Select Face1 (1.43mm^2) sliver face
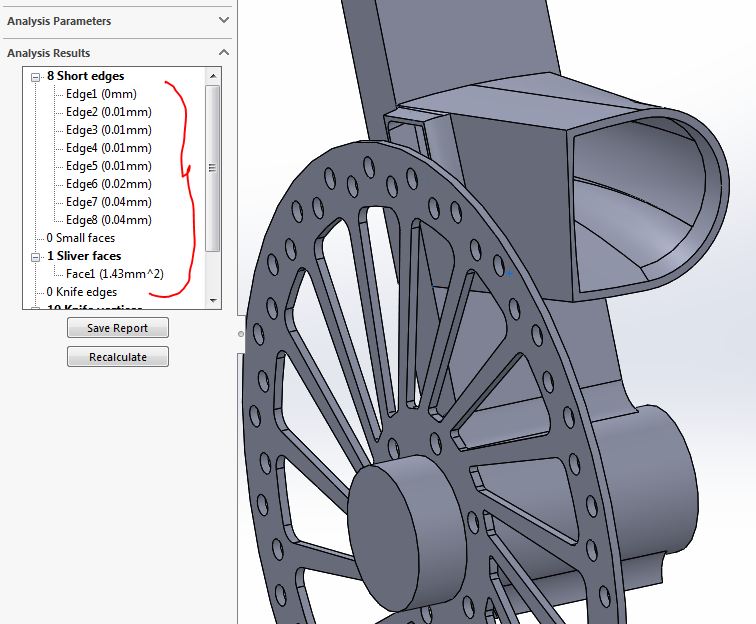 coord(115,274)
